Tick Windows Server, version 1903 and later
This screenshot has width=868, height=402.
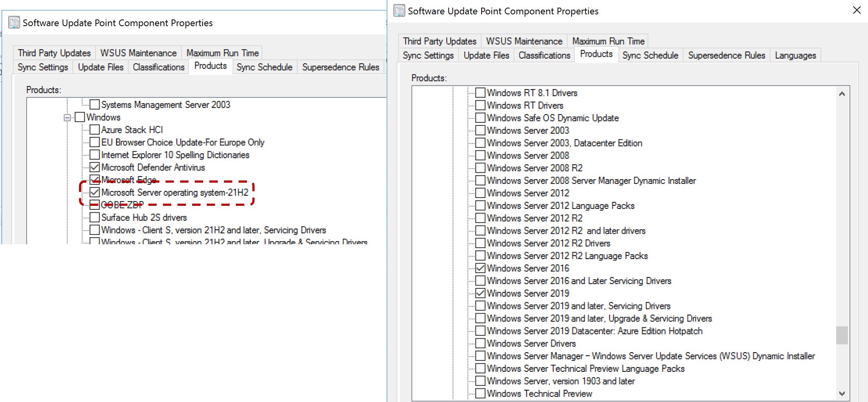(x=480, y=381)
